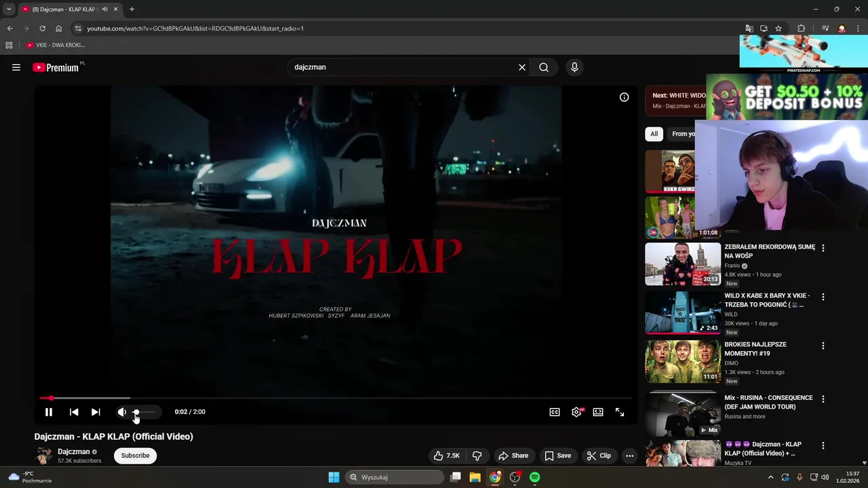Skip to the next video

point(96,412)
